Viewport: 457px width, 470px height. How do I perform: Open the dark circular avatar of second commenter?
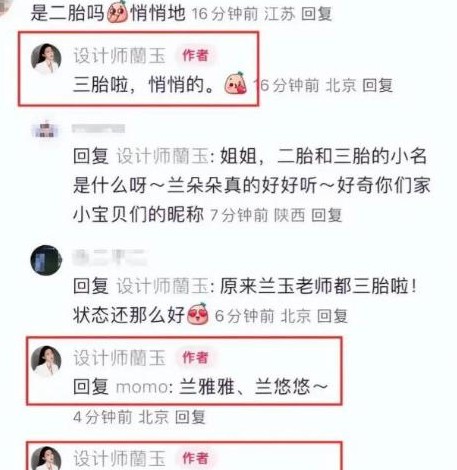46,260
